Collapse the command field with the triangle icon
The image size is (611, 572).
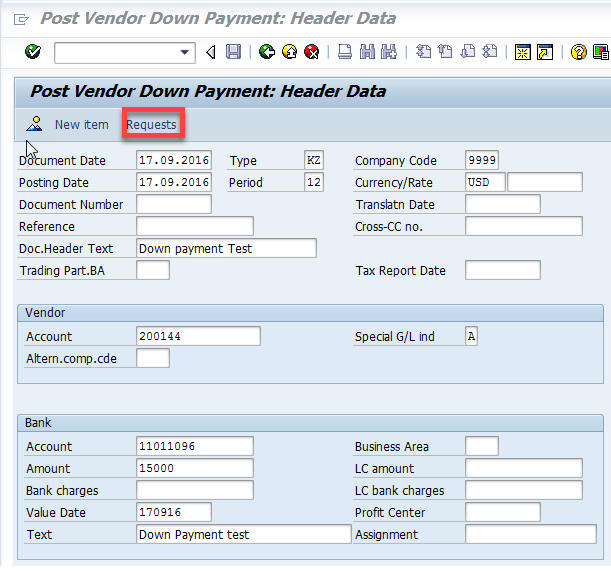211,52
